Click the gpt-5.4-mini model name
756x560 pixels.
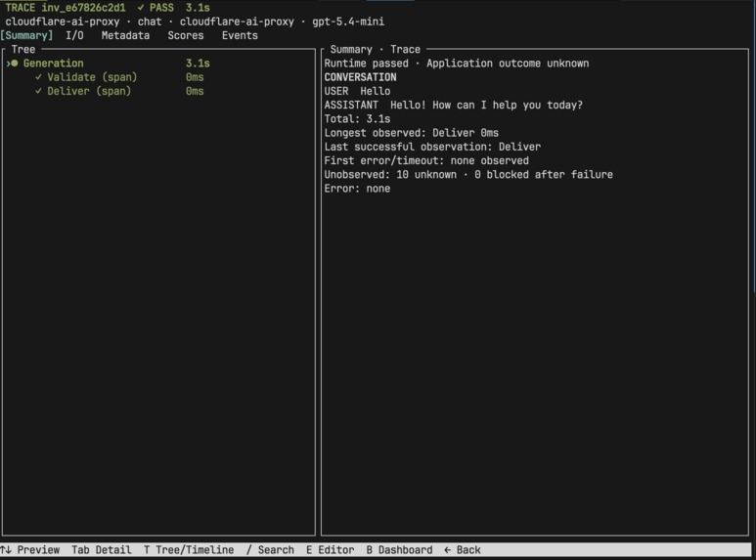[x=348, y=22]
